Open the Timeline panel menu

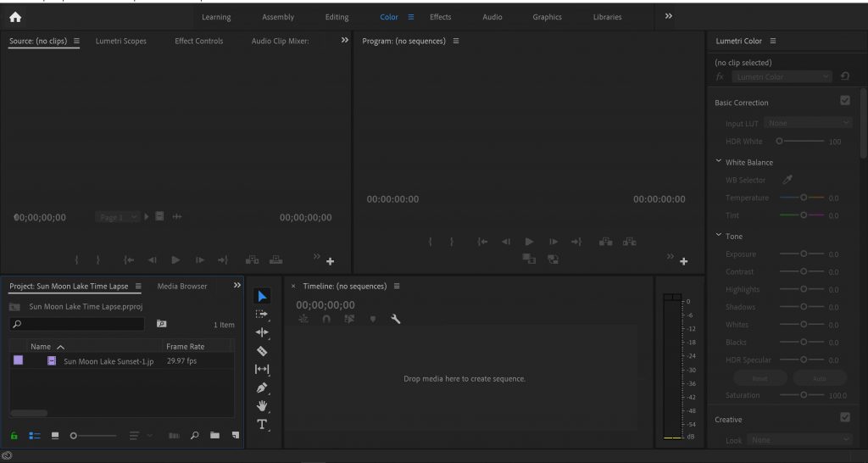[397, 287]
